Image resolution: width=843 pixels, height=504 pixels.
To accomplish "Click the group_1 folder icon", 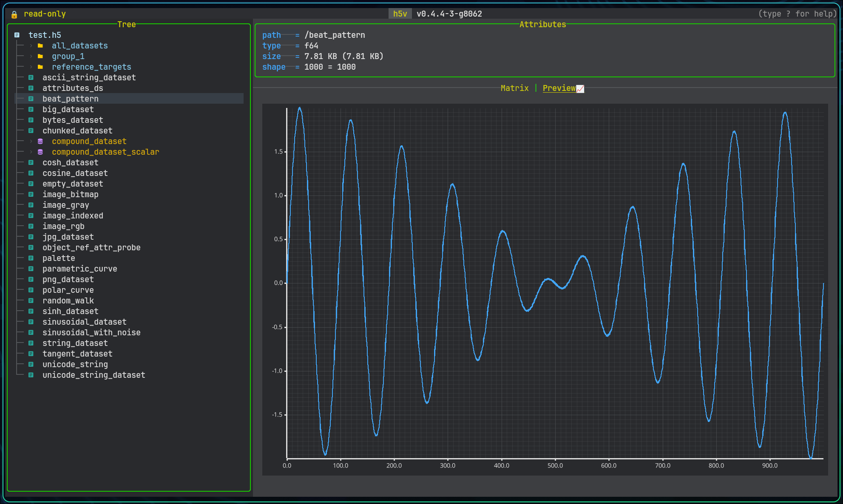I will (40, 56).
